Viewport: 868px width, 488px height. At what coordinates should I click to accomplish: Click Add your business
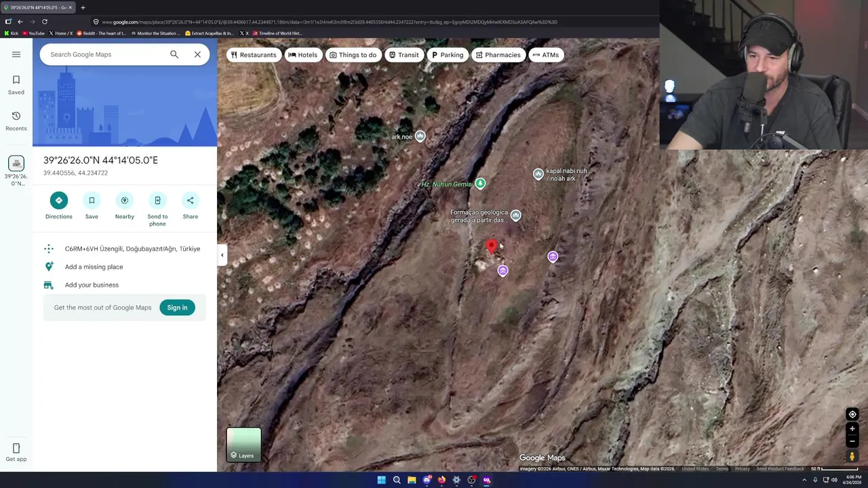125,285
